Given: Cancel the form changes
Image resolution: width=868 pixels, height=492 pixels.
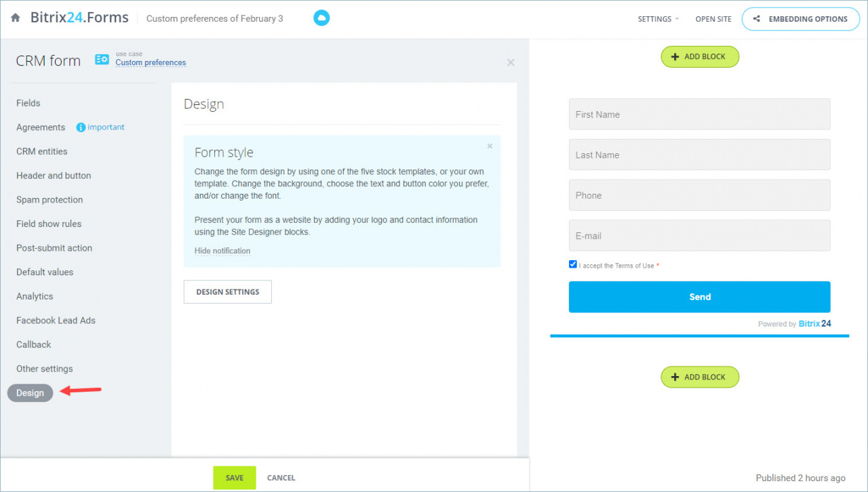Looking at the screenshot, I should coord(281,478).
